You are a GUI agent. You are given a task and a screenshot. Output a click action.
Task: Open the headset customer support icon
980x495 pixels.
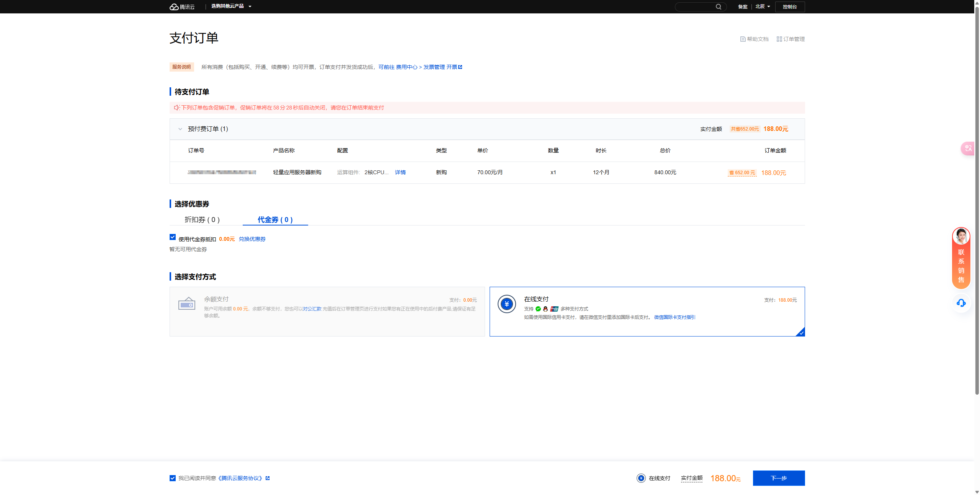pos(961,303)
